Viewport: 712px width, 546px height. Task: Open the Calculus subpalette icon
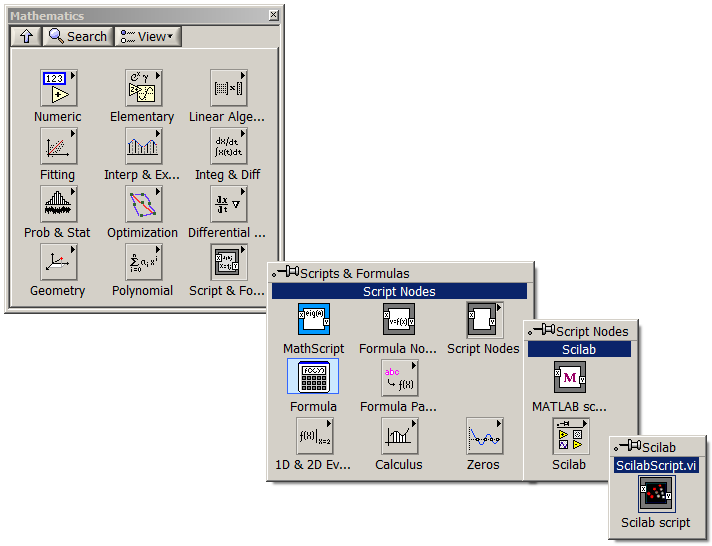click(x=399, y=436)
